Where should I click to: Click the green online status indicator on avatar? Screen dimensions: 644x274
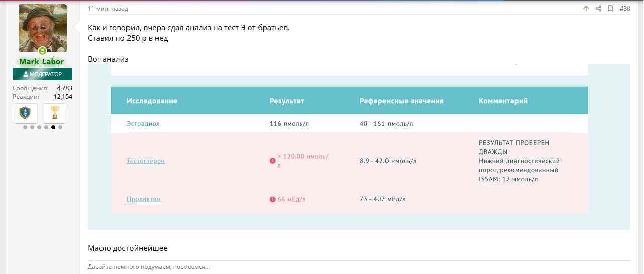[42, 51]
